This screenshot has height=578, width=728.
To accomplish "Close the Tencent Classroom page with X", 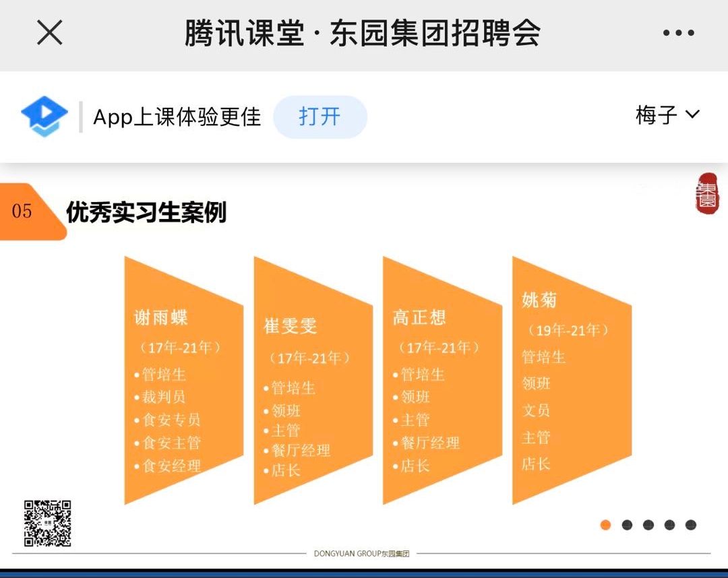I will coord(49,32).
